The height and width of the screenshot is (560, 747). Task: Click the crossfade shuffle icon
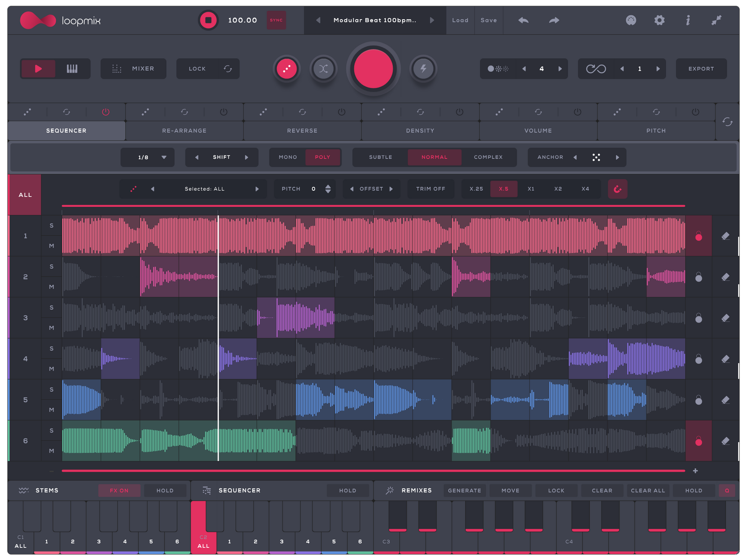click(324, 69)
